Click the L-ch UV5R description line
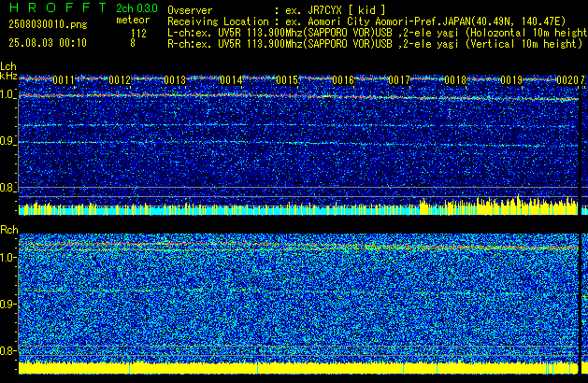The image size is (588, 383). 378,33
